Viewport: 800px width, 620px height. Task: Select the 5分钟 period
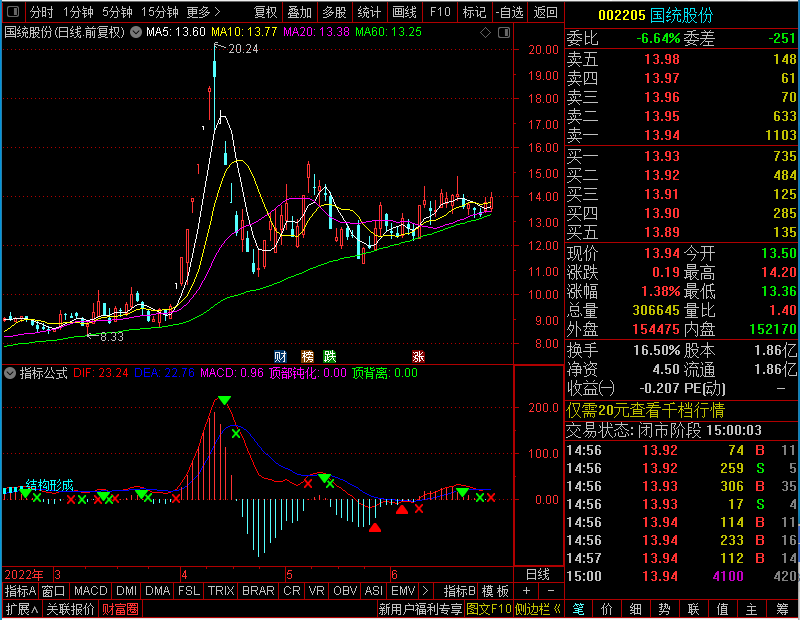117,12
